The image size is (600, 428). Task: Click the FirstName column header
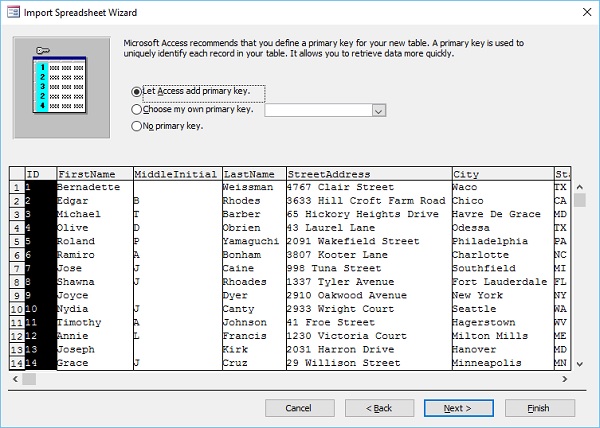[x=93, y=174]
